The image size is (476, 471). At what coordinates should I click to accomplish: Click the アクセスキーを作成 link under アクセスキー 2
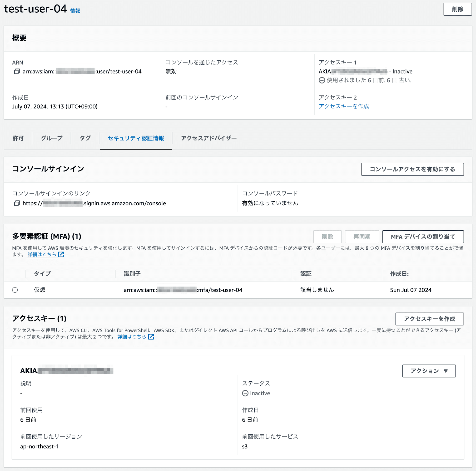344,106
